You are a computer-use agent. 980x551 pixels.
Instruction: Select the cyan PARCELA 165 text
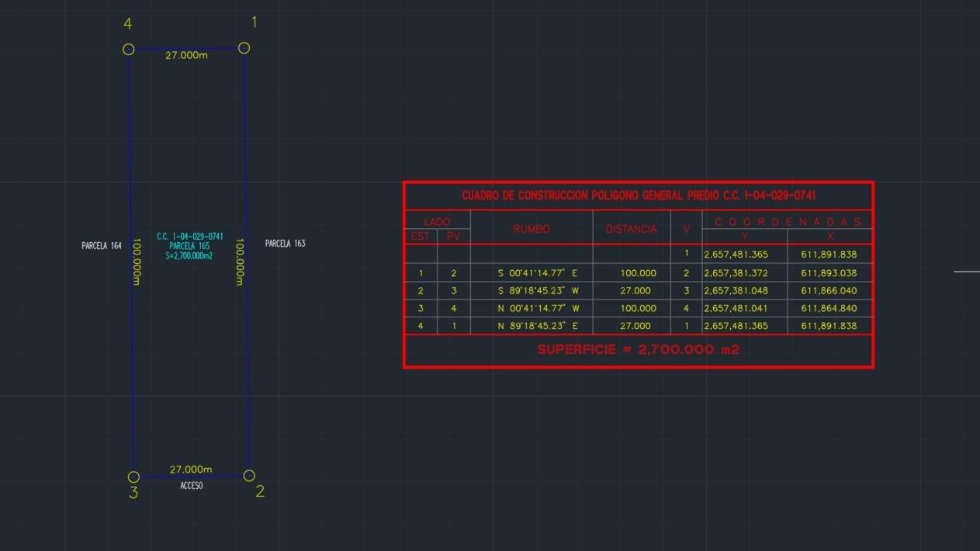pos(189,246)
